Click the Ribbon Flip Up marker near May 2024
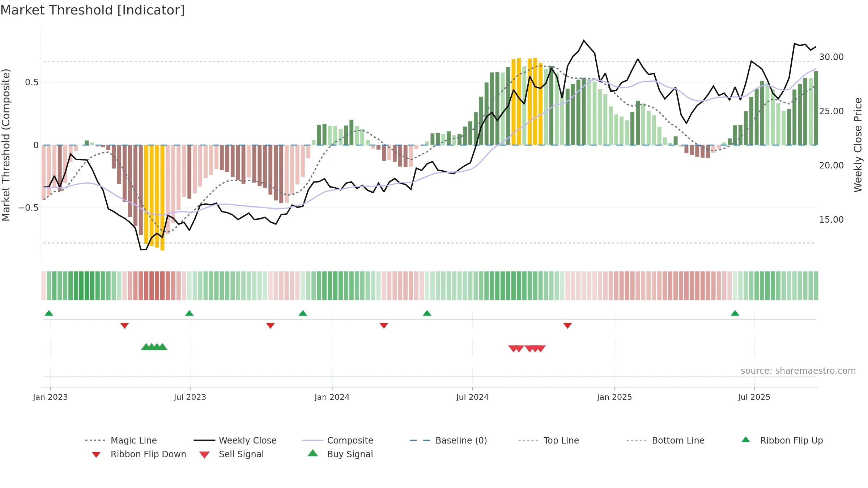The image size is (868, 488). tap(427, 313)
